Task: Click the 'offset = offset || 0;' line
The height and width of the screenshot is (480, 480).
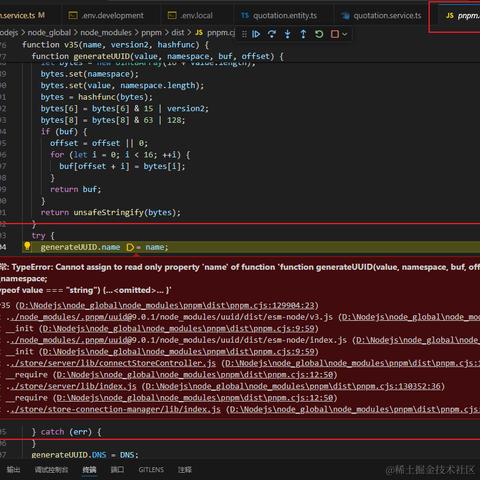Action: (x=99, y=143)
